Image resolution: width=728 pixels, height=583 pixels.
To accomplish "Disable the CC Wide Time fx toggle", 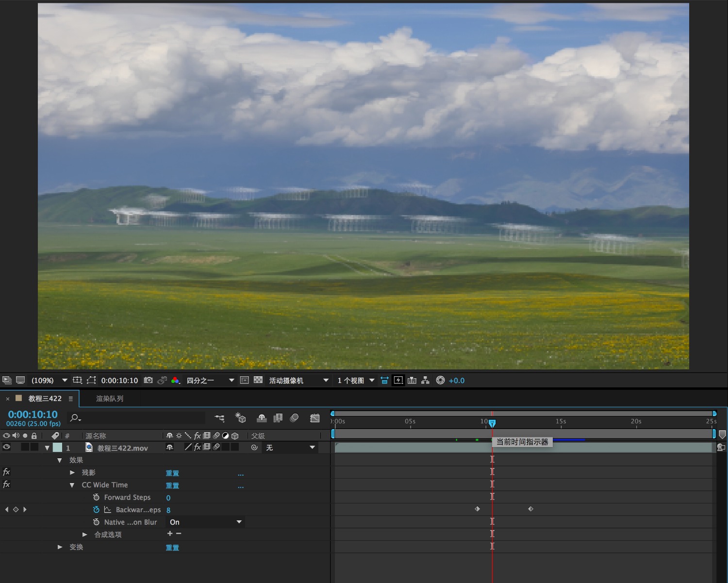I will (6, 484).
